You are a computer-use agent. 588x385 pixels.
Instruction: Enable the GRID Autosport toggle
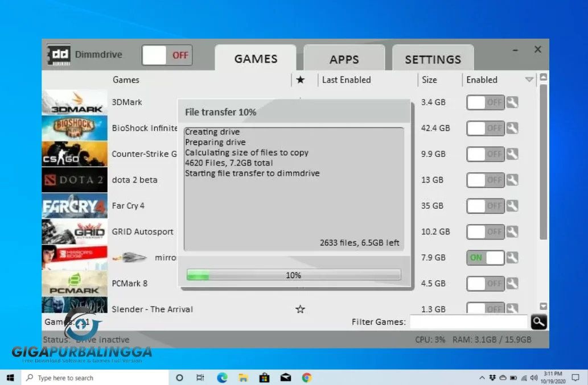point(485,231)
